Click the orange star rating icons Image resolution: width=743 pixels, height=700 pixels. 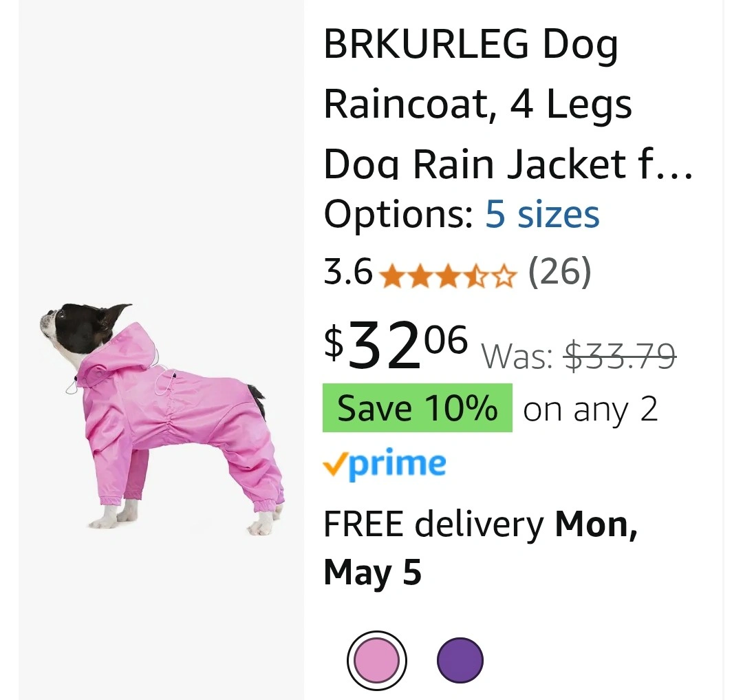[x=449, y=276]
